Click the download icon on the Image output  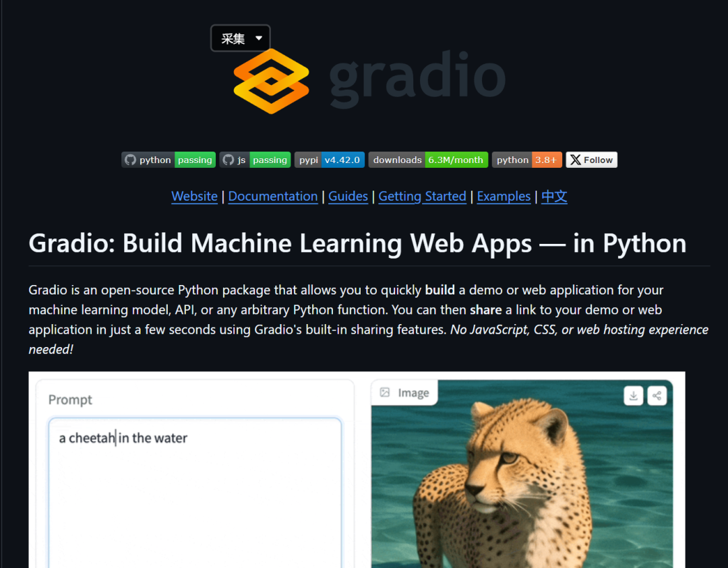click(633, 396)
